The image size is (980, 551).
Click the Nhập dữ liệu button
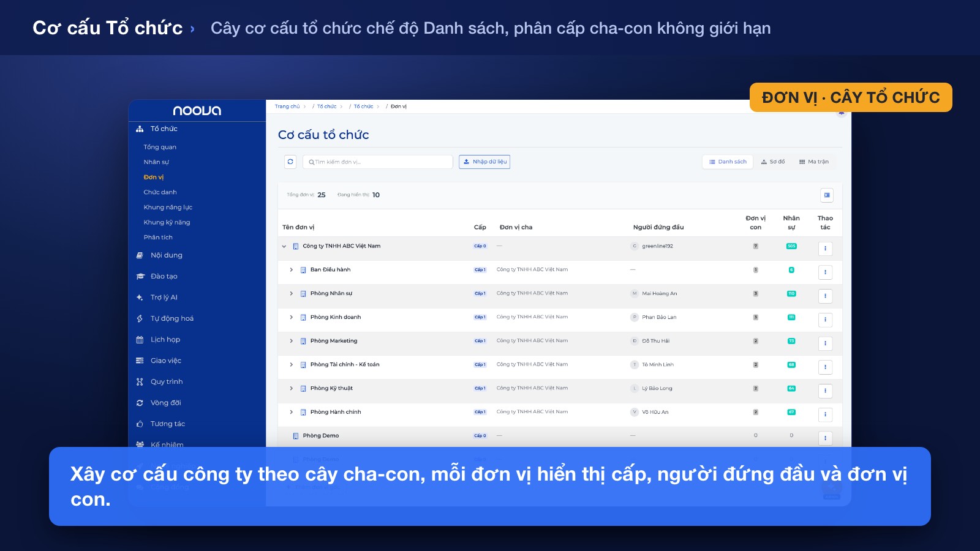pos(484,162)
